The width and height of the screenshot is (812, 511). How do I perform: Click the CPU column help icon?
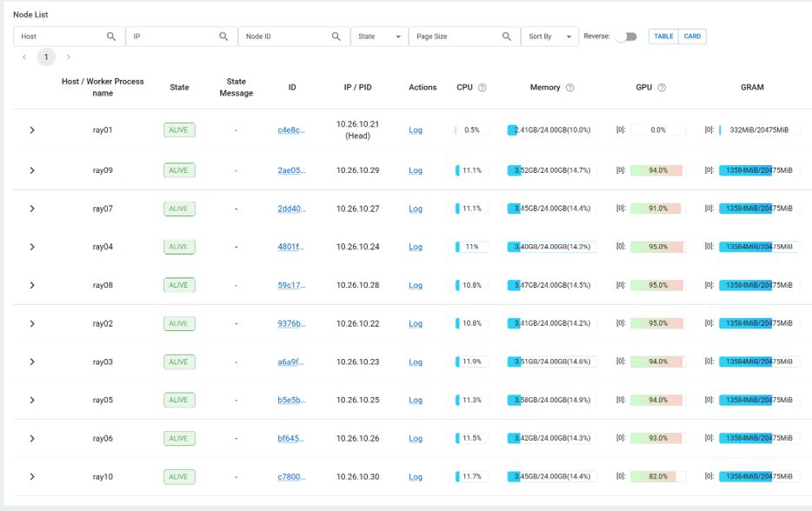(x=483, y=88)
